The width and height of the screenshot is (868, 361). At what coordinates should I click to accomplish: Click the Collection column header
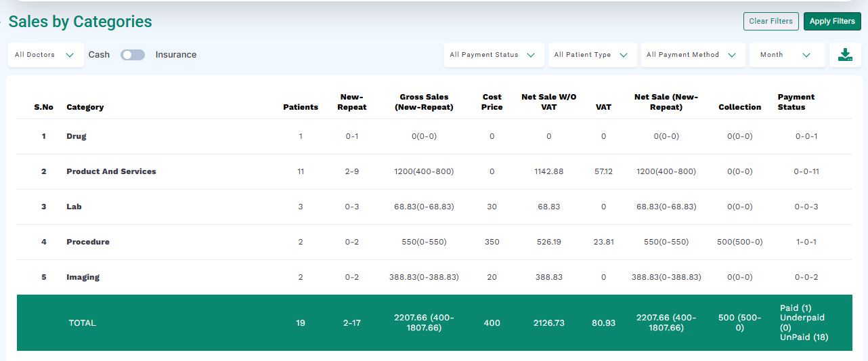[x=740, y=107]
